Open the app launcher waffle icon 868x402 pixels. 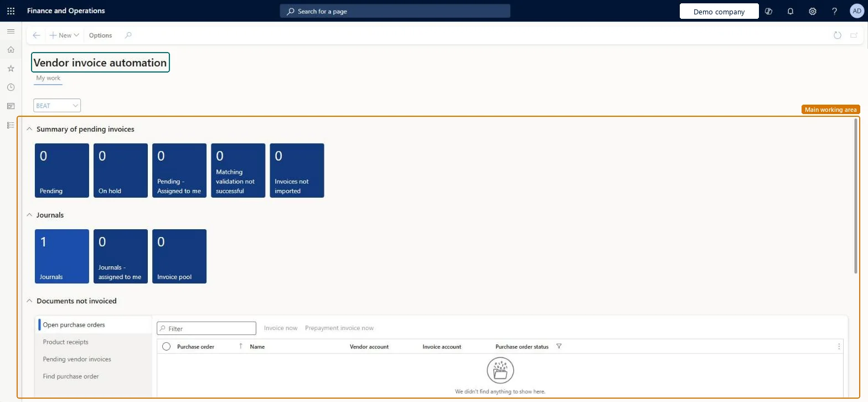pos(11,11)
